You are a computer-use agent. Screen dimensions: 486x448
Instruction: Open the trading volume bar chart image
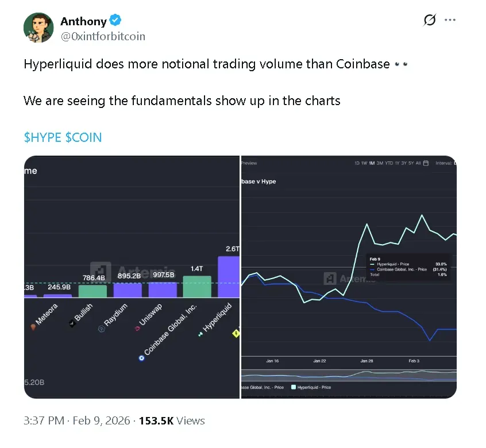pyautogui.click(x=132, y=277)
